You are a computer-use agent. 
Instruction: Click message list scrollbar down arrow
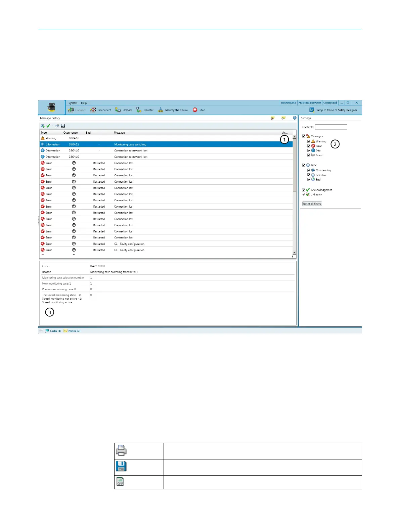295,253
